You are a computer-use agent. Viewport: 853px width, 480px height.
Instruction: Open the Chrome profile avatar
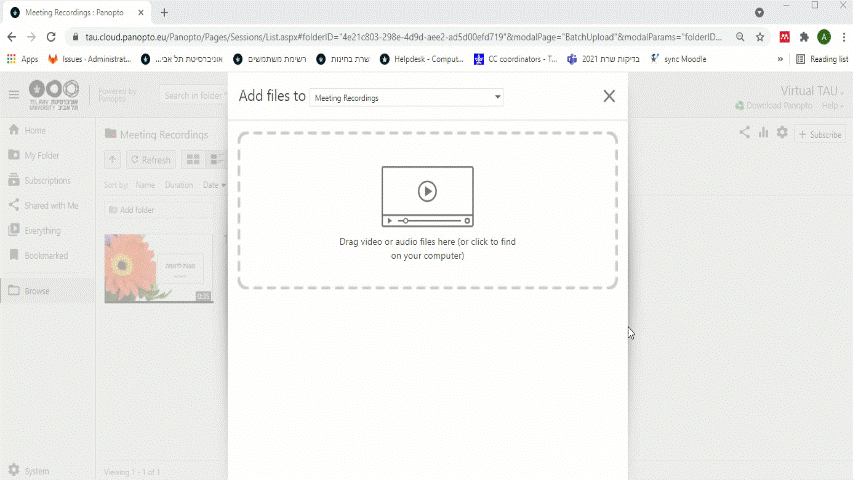pyautogui.click(x=824, y=37)
